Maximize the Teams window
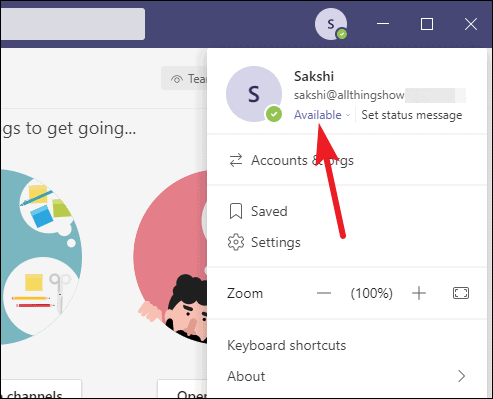This screenshot has width=493, height=399. pos(427,24)
